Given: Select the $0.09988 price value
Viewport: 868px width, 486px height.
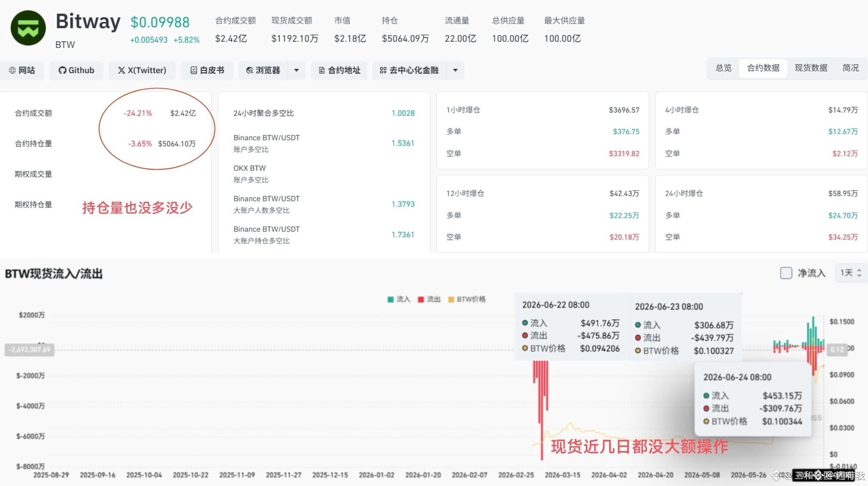Looking at the screenshot, I should 160,22.
